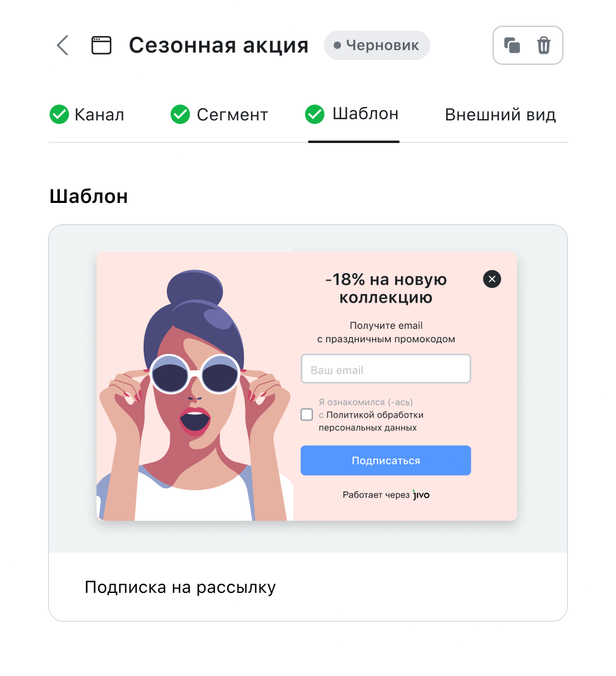
Task: Click the Подписаться button
Action: click(x=386, y=460)
